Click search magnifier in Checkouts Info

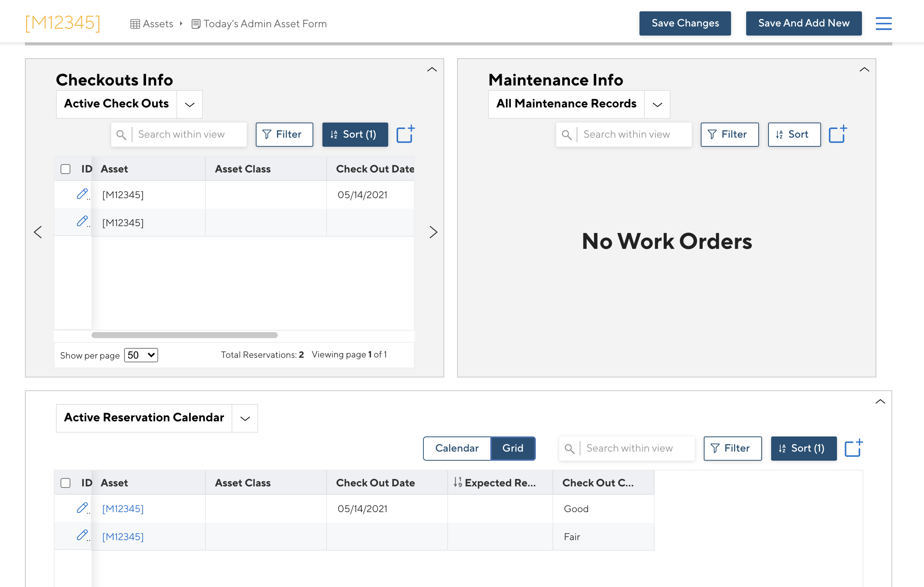coord(121,135)
